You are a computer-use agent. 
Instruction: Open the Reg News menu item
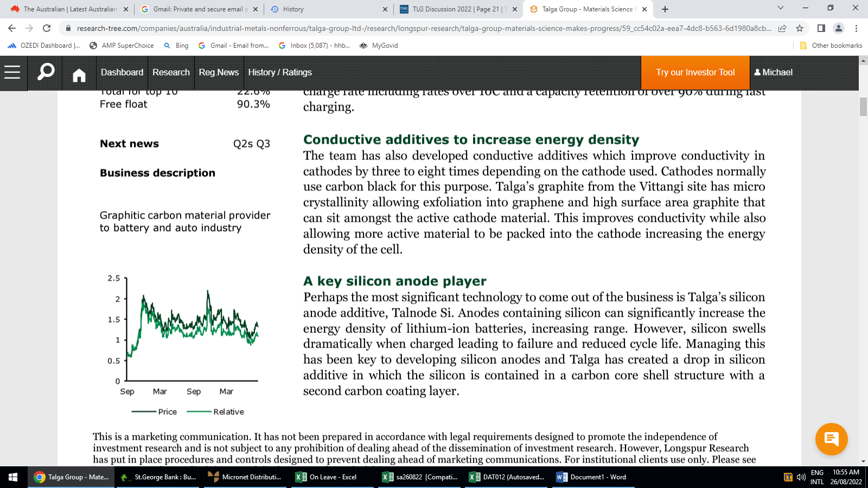pyautogui.click(x=219, y=72)
